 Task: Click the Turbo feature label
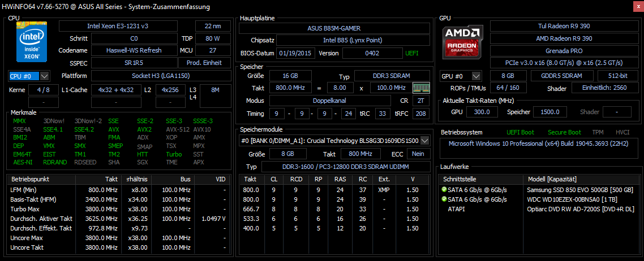(x=174, y=154)
